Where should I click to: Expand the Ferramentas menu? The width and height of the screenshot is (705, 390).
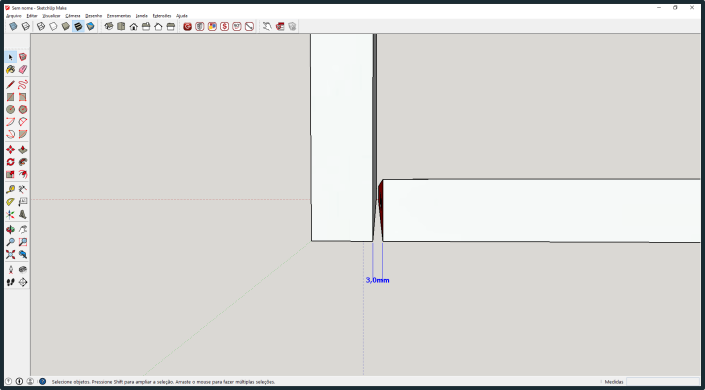tap(119, 16)
